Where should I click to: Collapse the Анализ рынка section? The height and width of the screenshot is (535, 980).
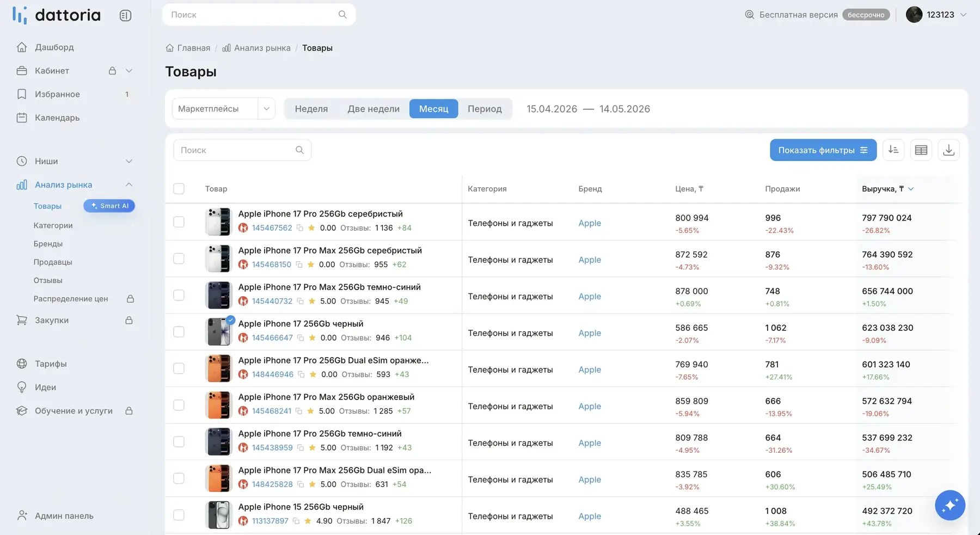click(129, 185)
